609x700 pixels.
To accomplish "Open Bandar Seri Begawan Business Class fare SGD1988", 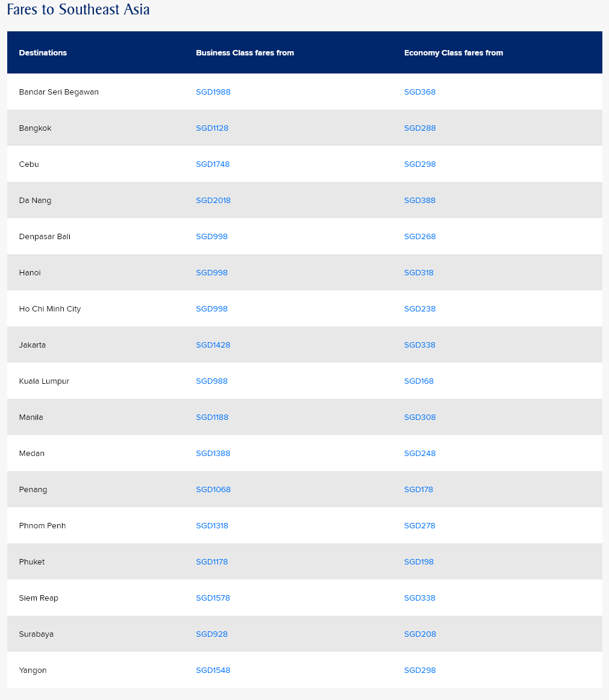I will point(213,92).
